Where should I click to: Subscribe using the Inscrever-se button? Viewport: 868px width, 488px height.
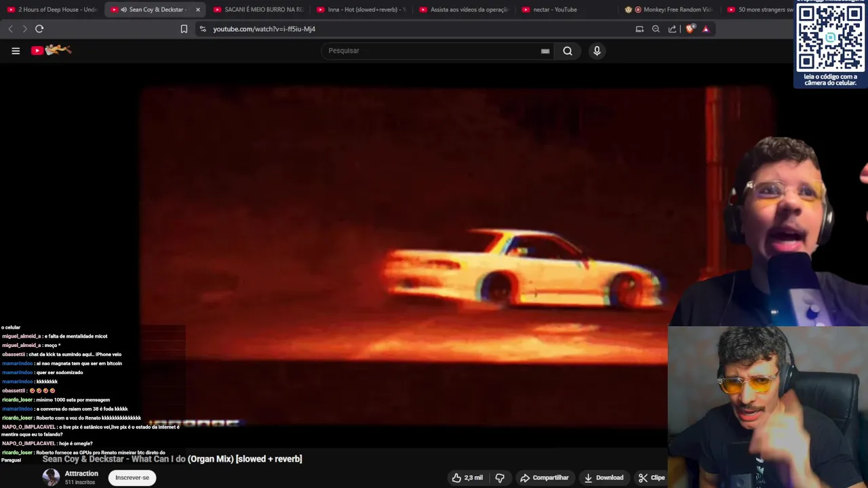[x=132, y=478]
